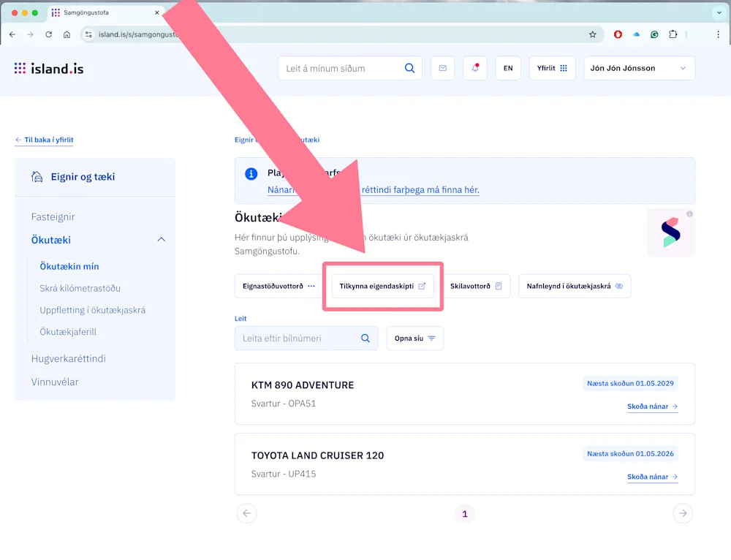Open the mailbox envelope icon
The height and width of the screenshot is (560, 731).
(442, 68)
